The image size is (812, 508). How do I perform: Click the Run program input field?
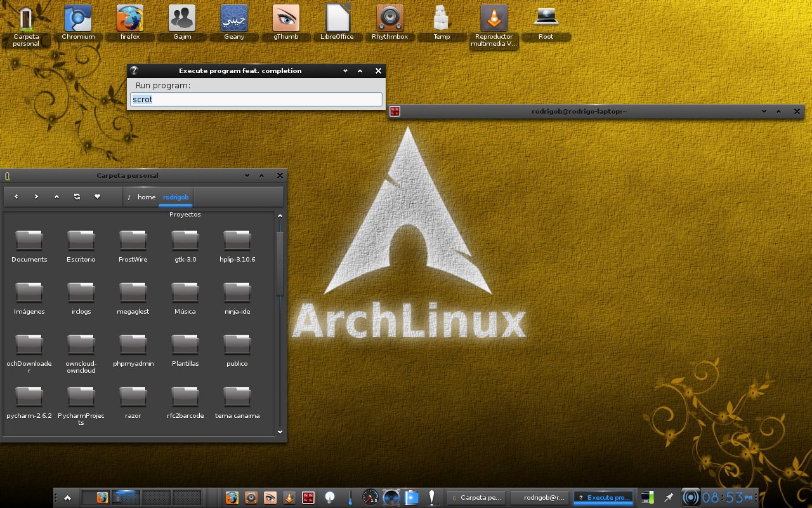pyautogui.click(x=256, y=99)
